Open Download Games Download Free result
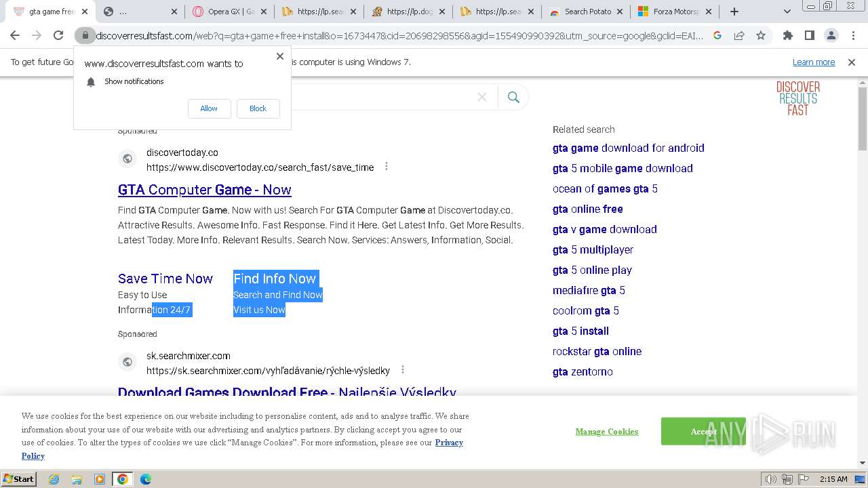 287,392
